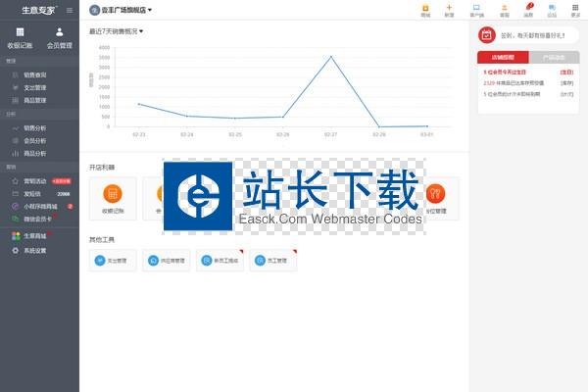The image size is (588, 392).
Task: Open 小程序微商城 in the sidebar
Action: coord(40,207)
